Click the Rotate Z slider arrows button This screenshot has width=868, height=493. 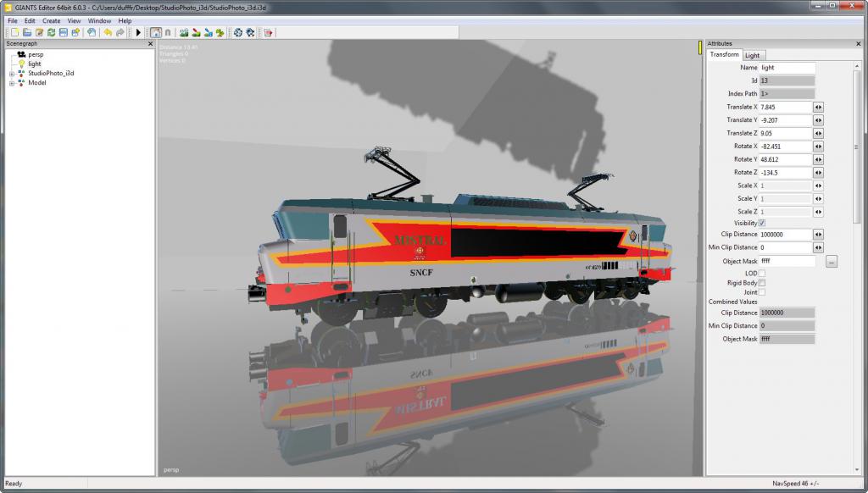(x=818, y=173)
